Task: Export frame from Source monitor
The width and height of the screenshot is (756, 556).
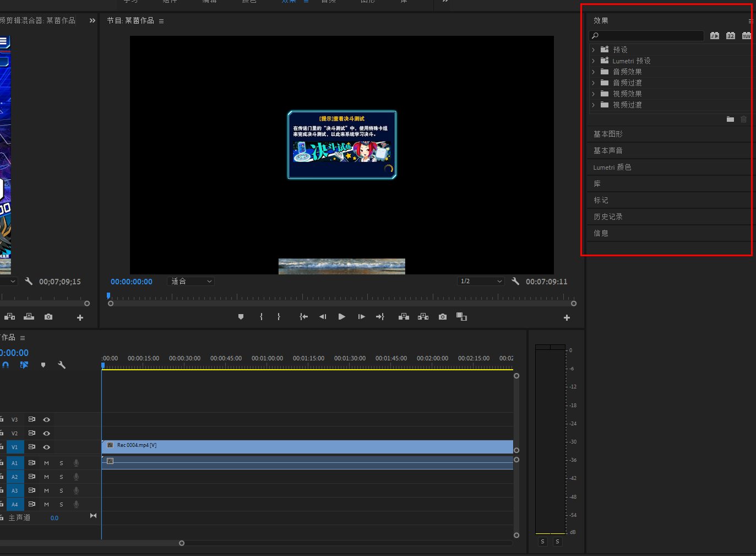Action: pos(48,317)
